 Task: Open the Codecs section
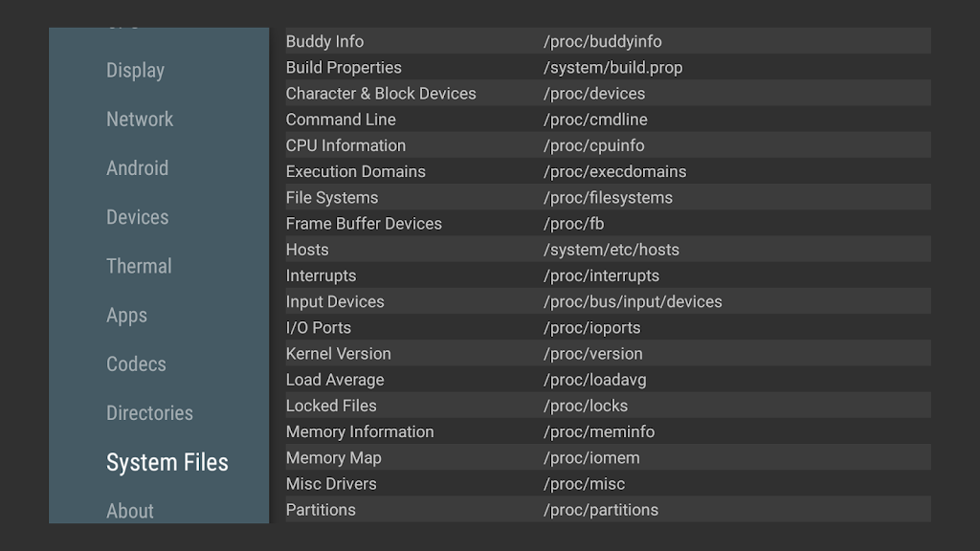(x=136, y=364)
